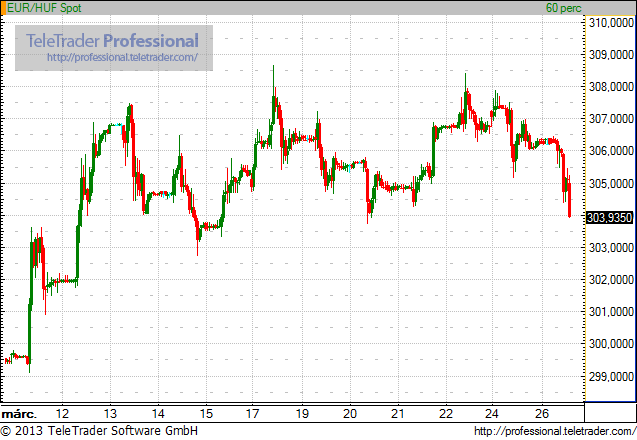Click date 15 on the time axis
This screenshot has height=440, width=637.
206,414
